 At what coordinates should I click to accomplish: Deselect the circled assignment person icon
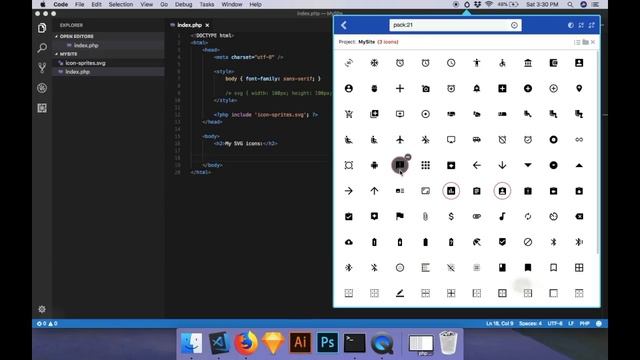pos(502,191)
